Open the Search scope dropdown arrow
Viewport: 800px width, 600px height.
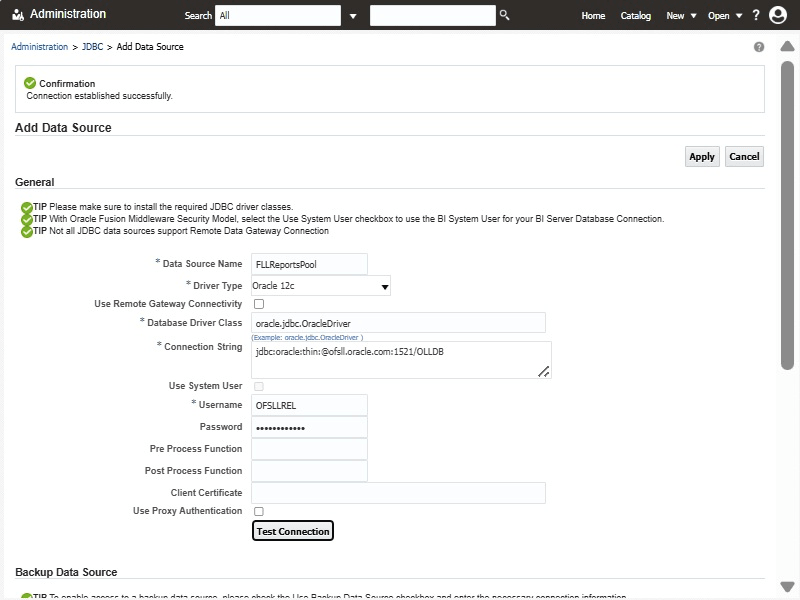point(353,16)
